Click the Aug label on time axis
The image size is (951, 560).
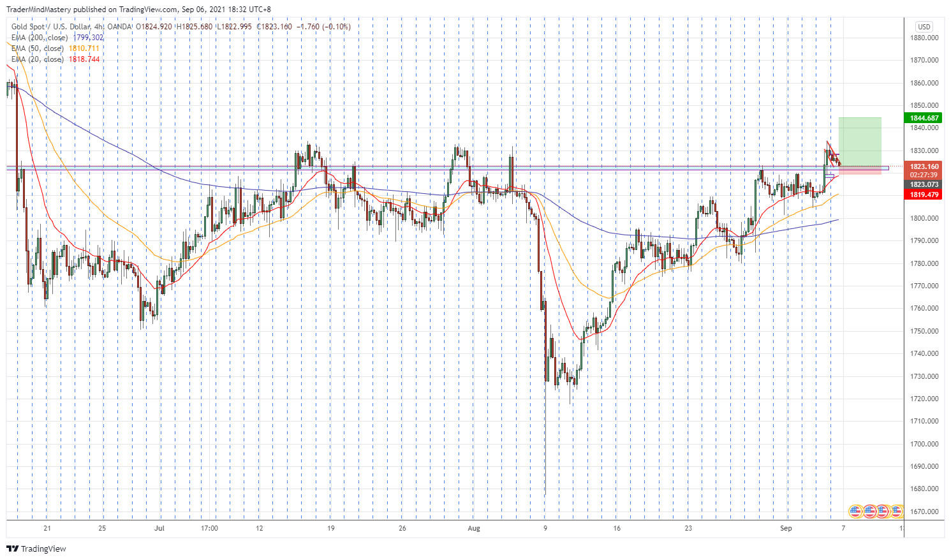tap(473, 528)
